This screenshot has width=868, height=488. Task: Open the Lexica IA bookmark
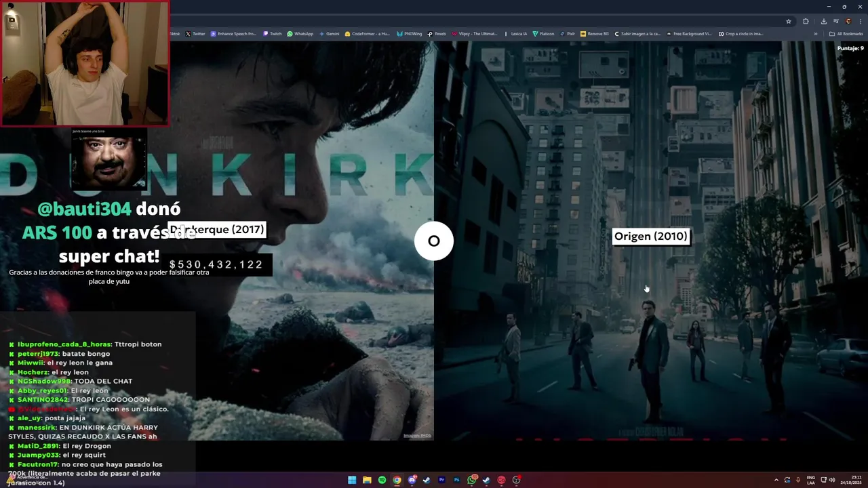coord(516,34)
